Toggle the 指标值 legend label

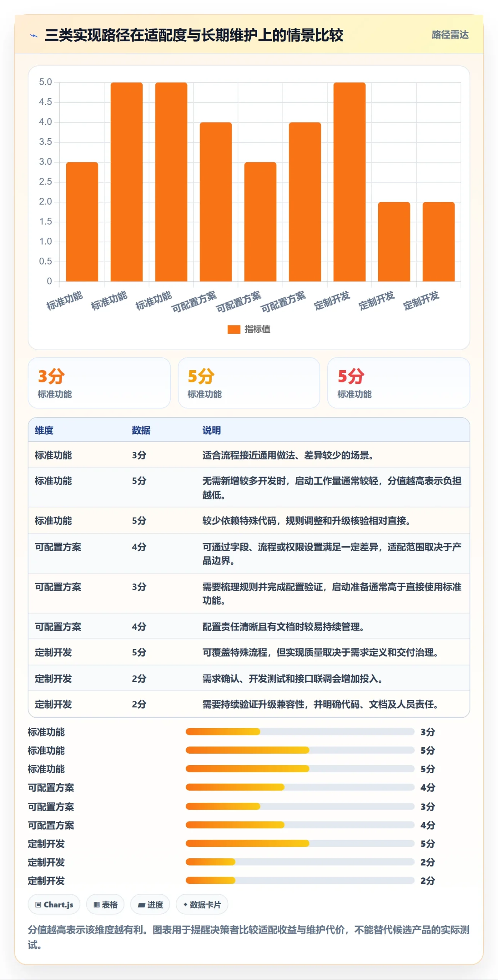click(257, 329)
